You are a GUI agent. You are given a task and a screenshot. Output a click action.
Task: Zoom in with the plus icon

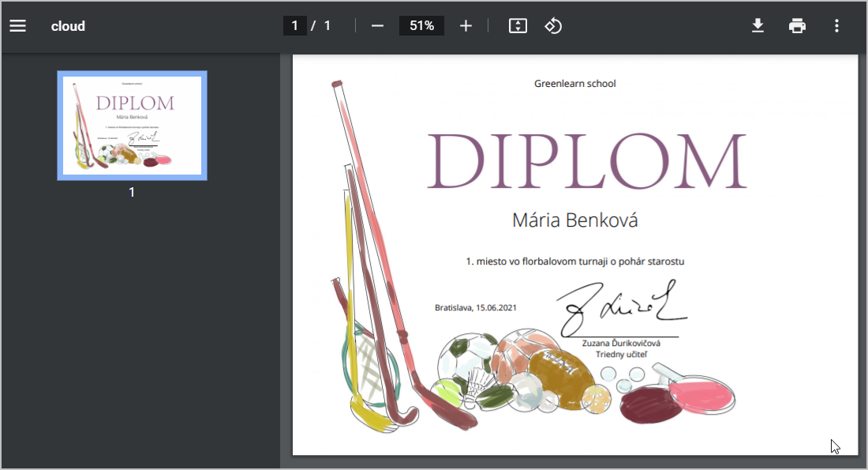[466, 26]
